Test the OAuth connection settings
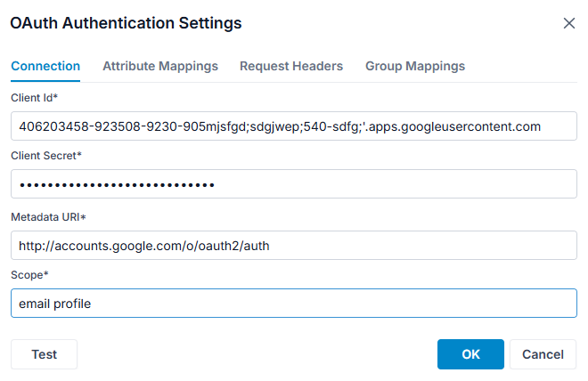The height and width of the screenshot is (381, 588). (x=44, y=354)
